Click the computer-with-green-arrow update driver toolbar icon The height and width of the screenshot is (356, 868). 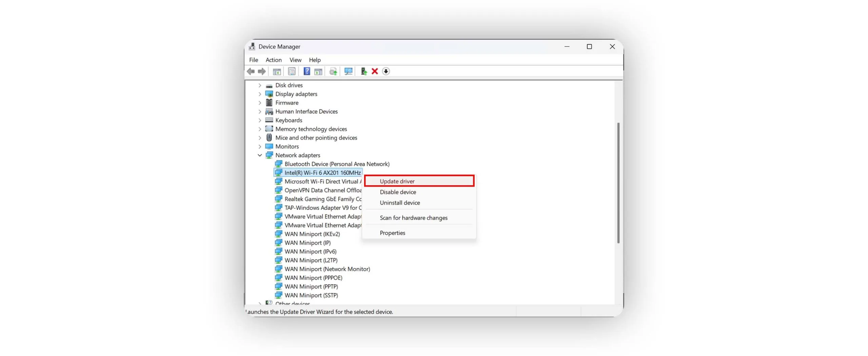363,71
